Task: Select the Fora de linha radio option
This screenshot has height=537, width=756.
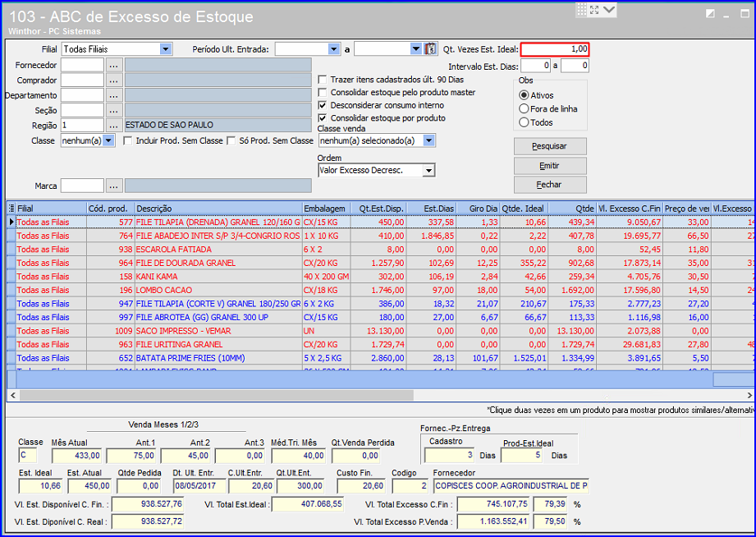Action: click(x=524, y=108)
